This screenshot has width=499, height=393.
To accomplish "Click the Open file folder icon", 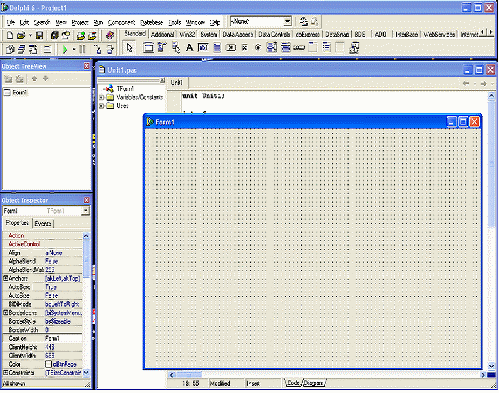I will click(x=21, y=35).
